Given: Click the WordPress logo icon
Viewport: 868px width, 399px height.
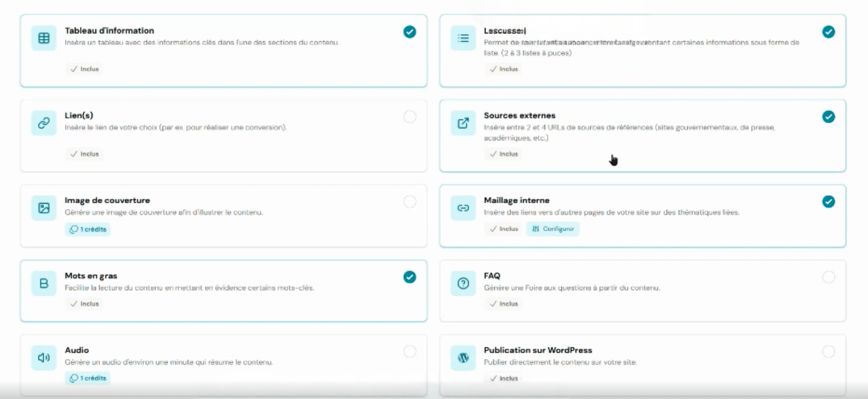Looking at the screenshot, I should coord(463,358).
